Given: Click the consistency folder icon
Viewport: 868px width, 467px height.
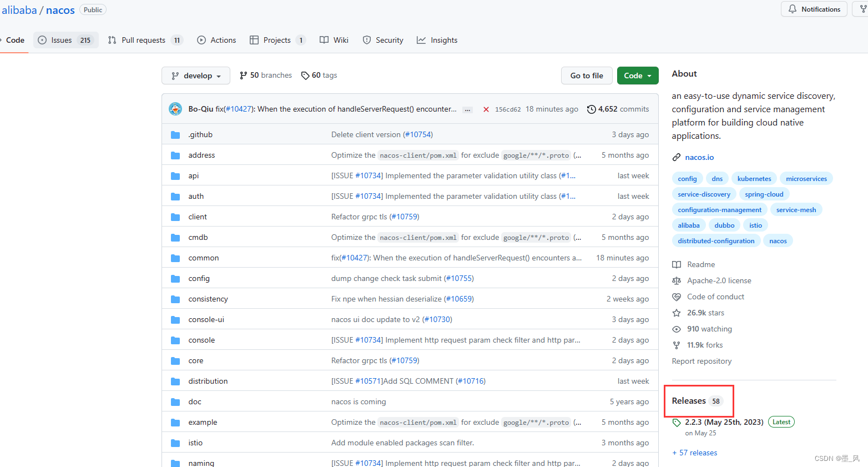Looking at the screenshot, I should pyautogui.click(x=175, y=299).
